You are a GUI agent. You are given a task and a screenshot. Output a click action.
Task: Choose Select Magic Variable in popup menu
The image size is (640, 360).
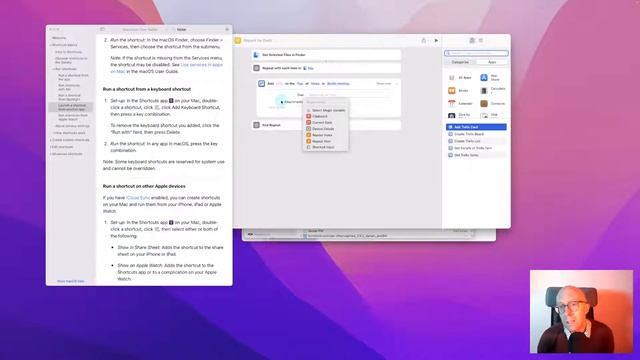point(325,110)
